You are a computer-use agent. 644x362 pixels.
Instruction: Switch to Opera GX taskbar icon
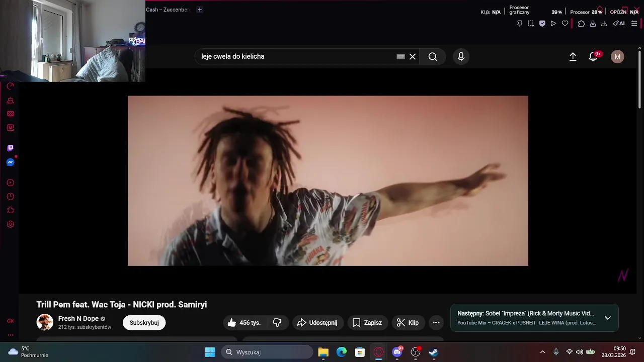click(379, 352)
